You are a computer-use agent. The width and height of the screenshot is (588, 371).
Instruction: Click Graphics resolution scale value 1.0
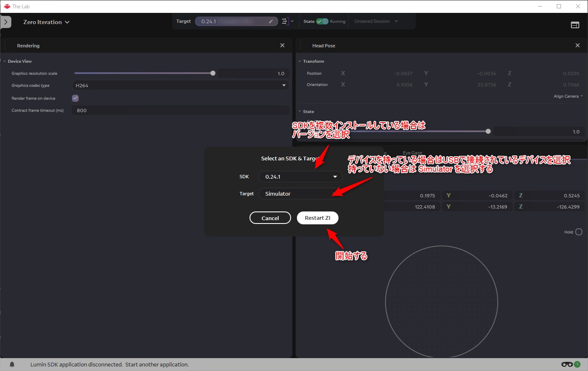[253, 74]
